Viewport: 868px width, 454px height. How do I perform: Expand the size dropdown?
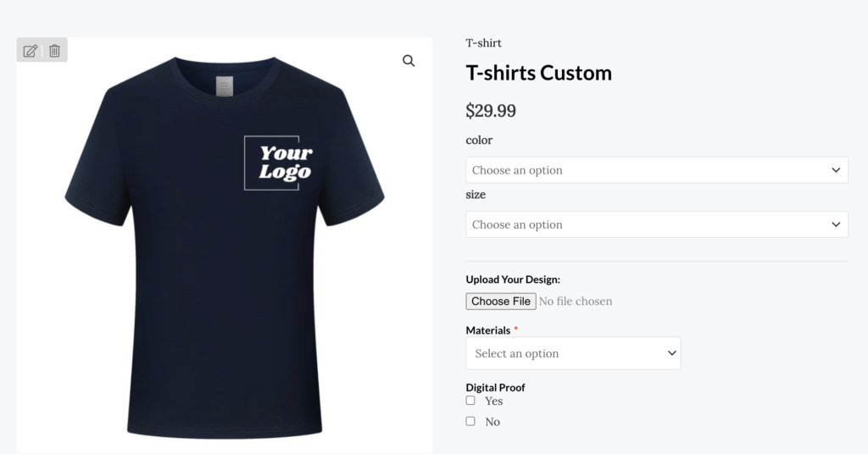(657, 224)
